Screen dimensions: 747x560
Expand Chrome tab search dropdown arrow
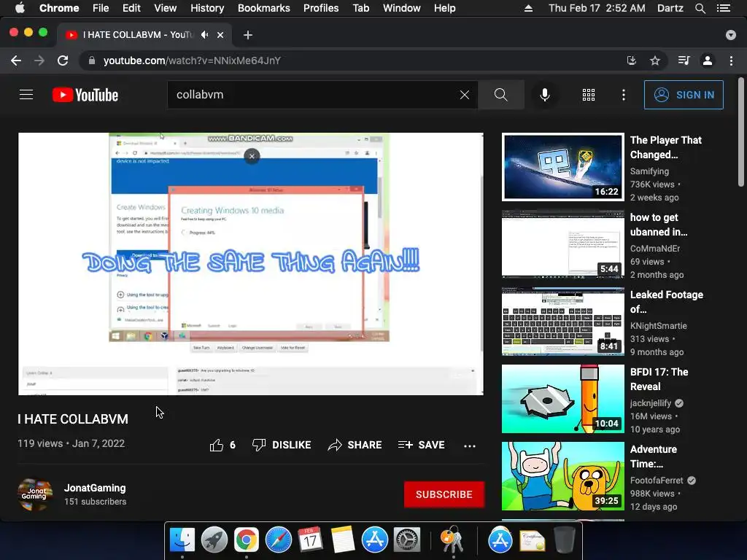point(731,35)
